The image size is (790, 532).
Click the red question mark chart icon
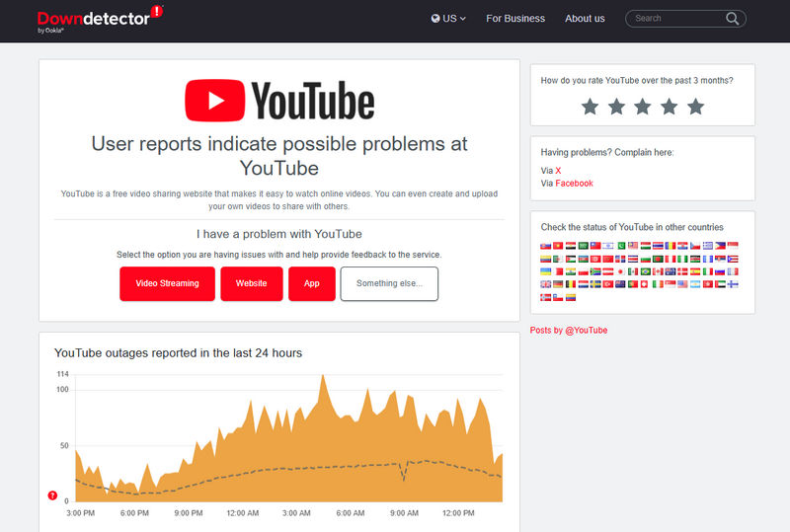pos(52,495)
